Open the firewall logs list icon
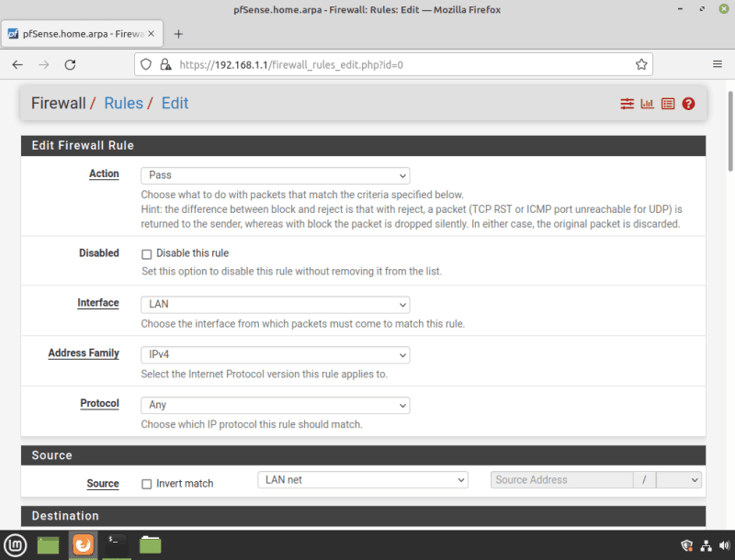The height and width of the screenshot is (560, 735). point(668,104)
